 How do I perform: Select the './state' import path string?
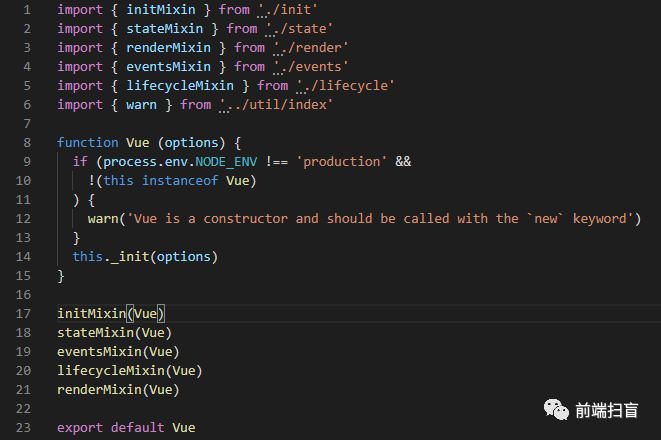coord(299,29)
